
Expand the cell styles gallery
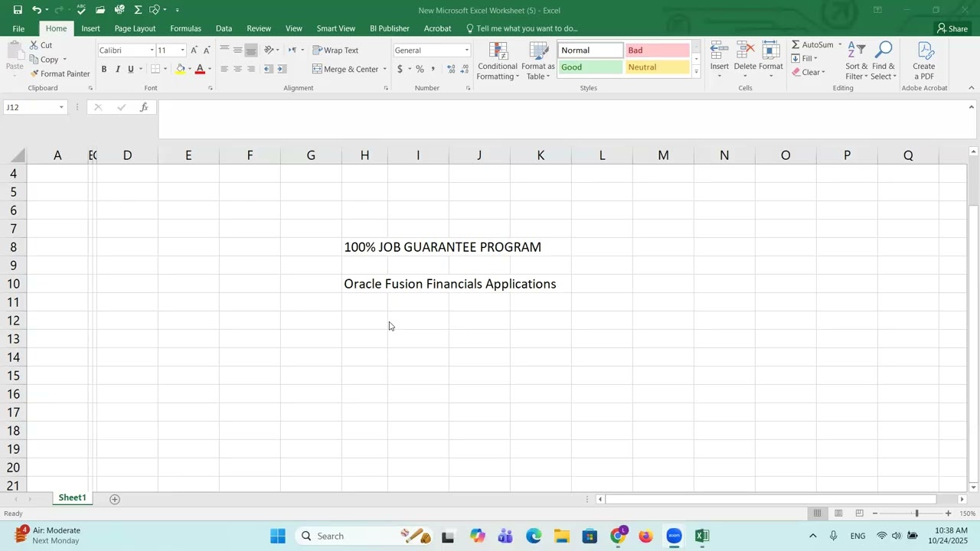tap(696, 72)
